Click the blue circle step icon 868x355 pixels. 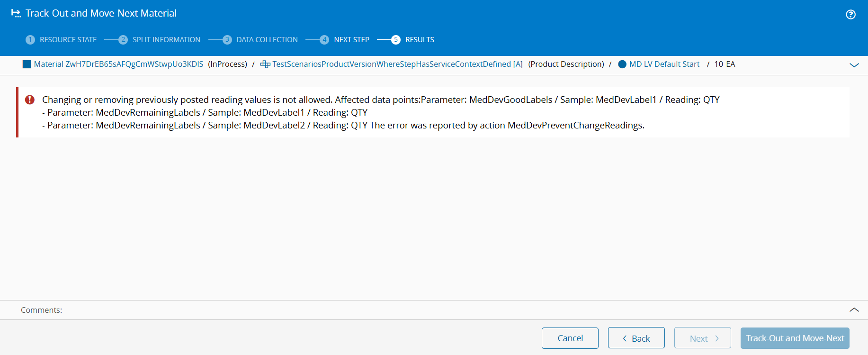tap(622, 64)
